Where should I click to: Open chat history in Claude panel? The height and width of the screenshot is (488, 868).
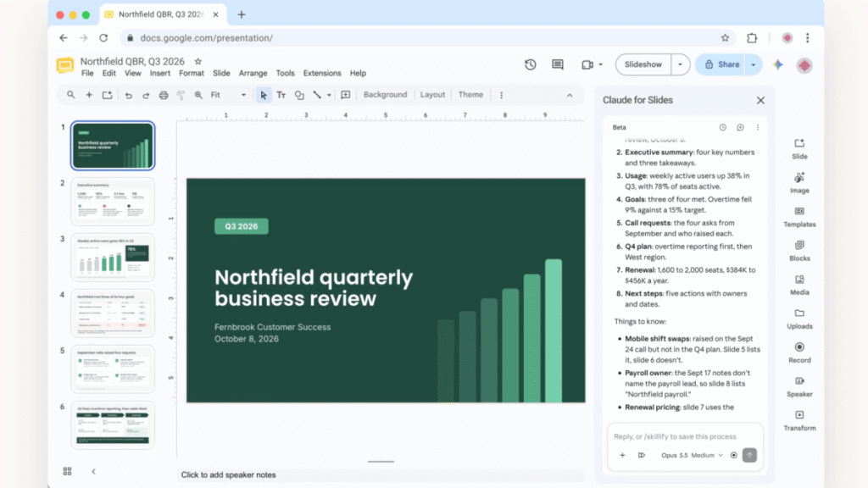tap(722, 127)
